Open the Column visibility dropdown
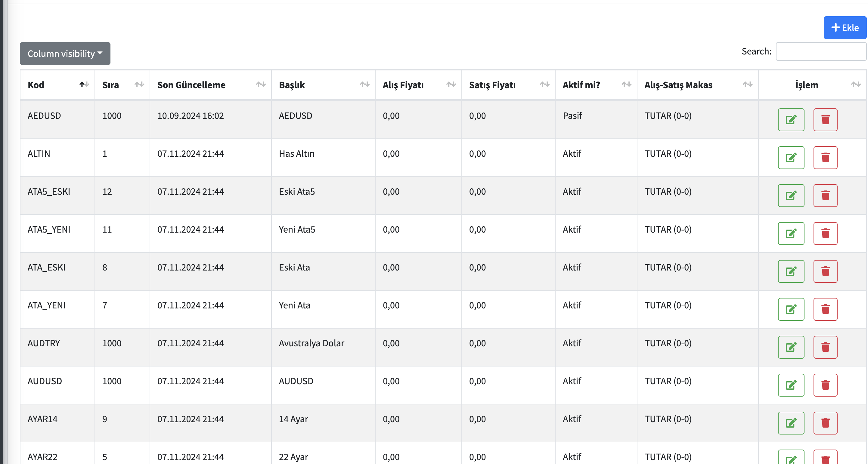Image resolution: width=868 pixels, height=464 pixels. [65, 54]
